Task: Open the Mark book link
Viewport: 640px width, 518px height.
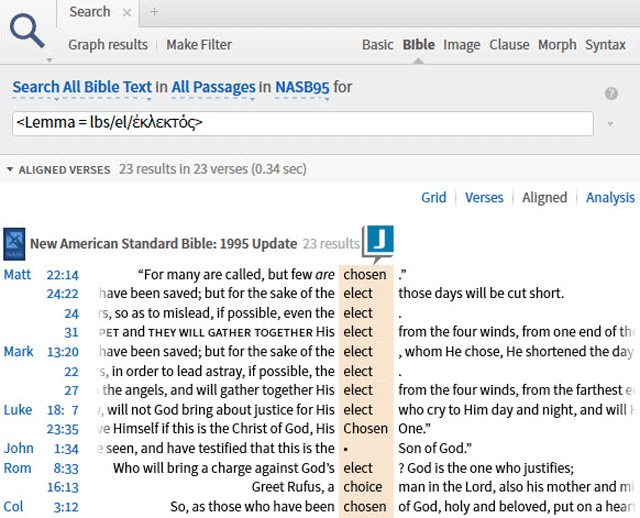Action: [18, 351]
